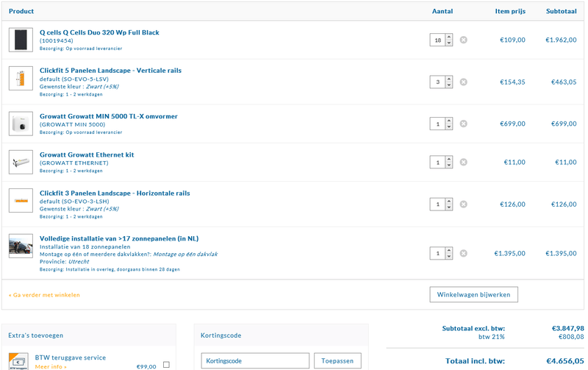This screenshot has height=370, width=588.
Task: Follow 'Ga verder met winkelen' link
Action: pos(44,295)
